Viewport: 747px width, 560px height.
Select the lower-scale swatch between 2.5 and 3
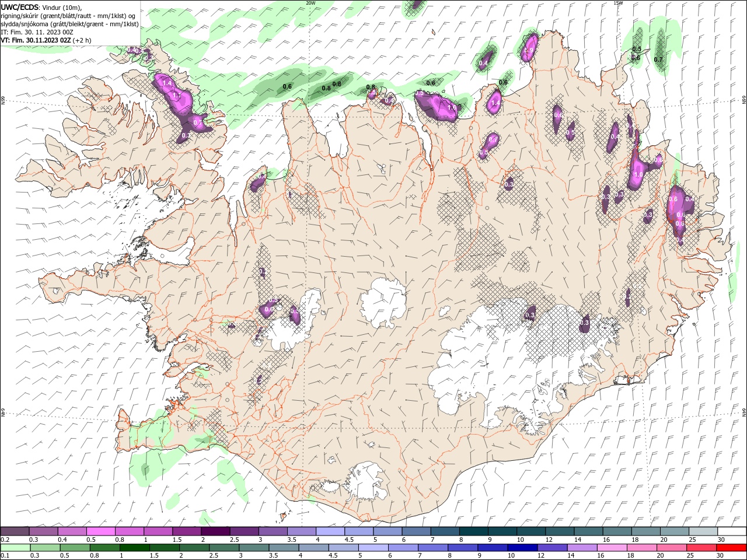point(224,548)
